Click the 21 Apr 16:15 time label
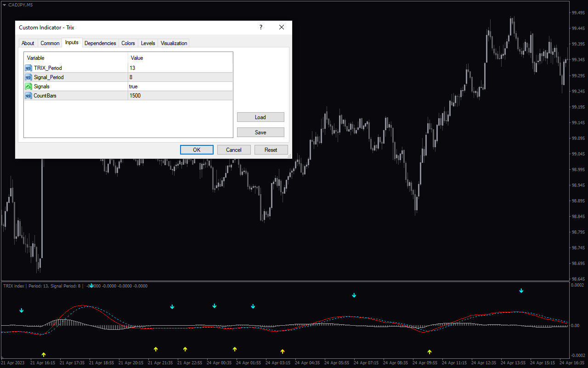 point(43,362)
